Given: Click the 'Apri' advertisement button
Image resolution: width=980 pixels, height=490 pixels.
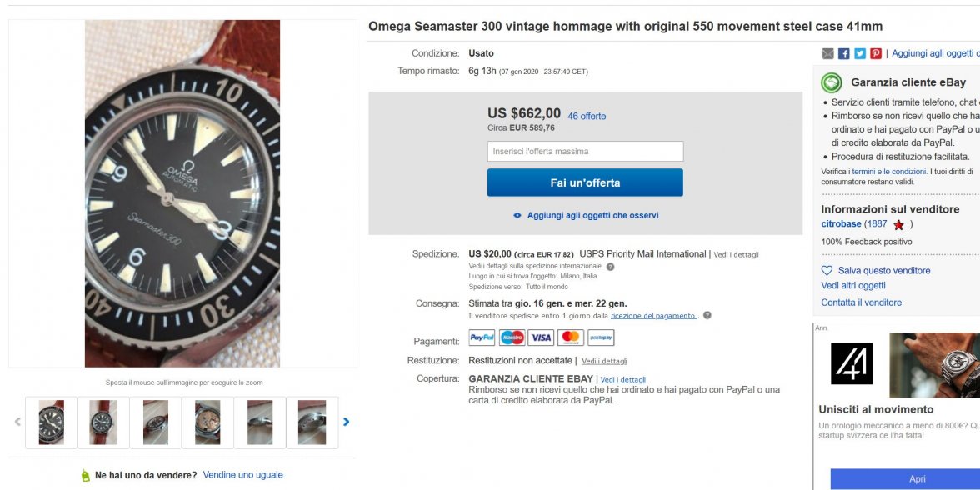Looking at the screenshot, I should point(917,479).
